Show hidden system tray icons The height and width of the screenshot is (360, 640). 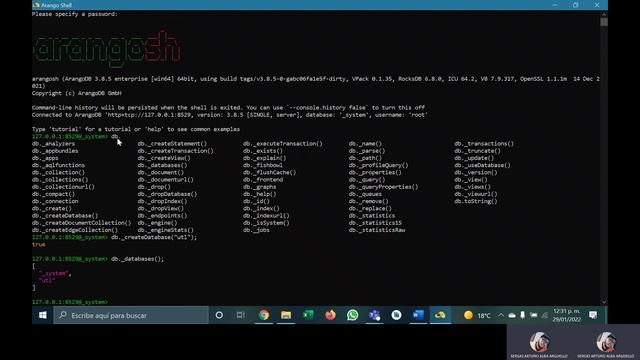click(x=501, y=315)
